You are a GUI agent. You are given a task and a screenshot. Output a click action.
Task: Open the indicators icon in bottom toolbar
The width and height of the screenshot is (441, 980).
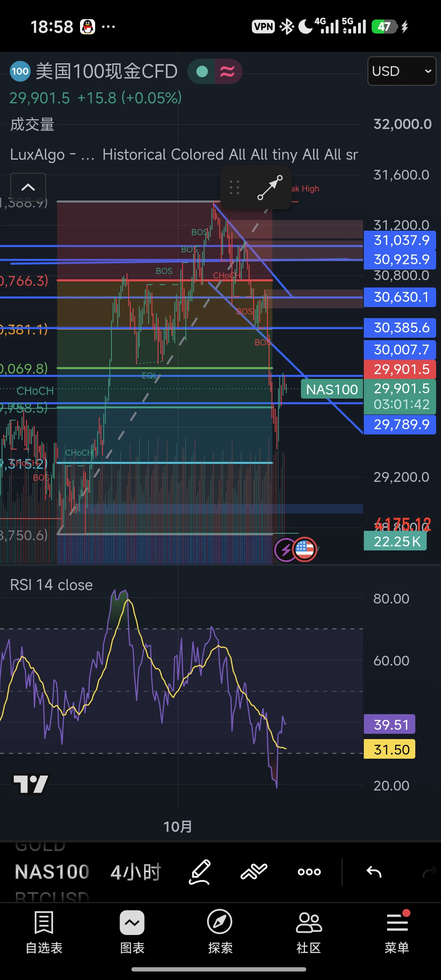(254, 872)
